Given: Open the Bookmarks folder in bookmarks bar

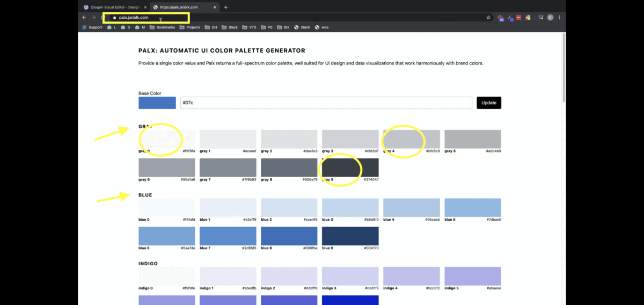Looking at the screenshot, I should pos(162,27).
